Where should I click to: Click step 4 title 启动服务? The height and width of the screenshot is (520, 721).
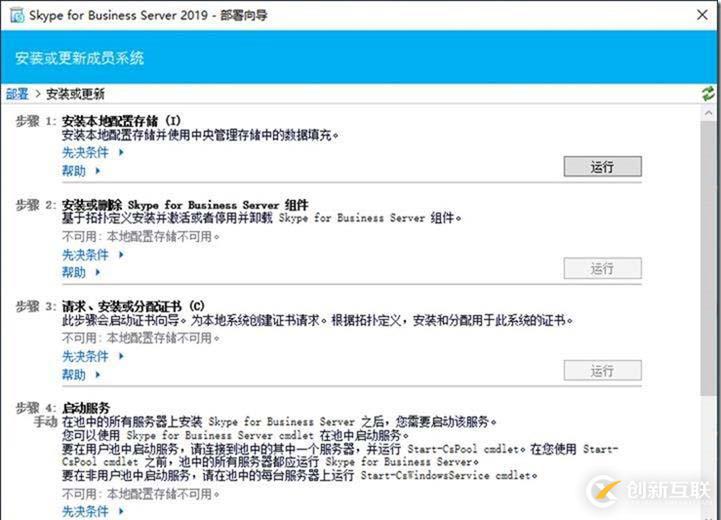click(x=86, y=408)
